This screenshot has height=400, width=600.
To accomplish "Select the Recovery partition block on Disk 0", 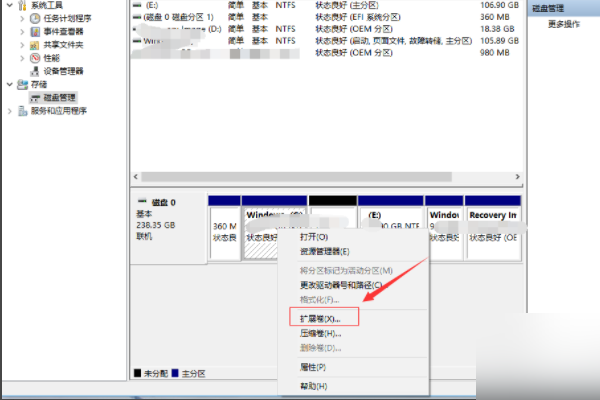I will click(493, 227).
